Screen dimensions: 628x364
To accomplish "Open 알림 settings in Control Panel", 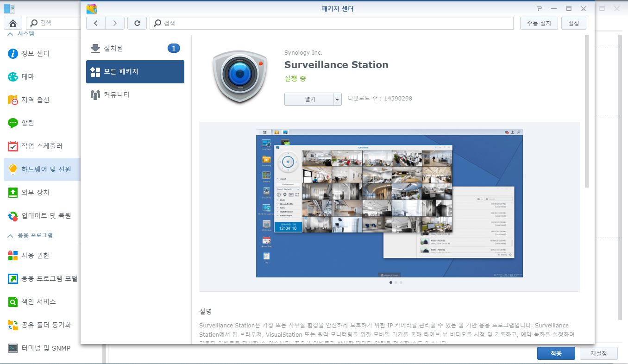I will (x=42, y=123).
